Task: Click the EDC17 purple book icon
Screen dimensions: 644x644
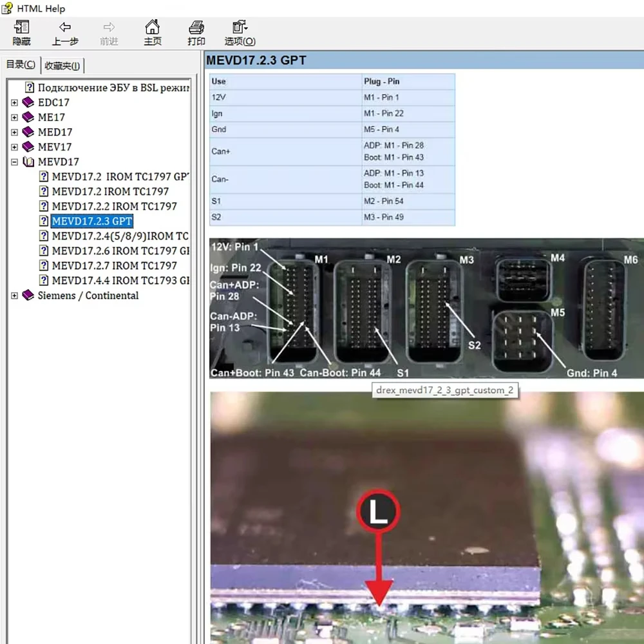Action: 28,102
